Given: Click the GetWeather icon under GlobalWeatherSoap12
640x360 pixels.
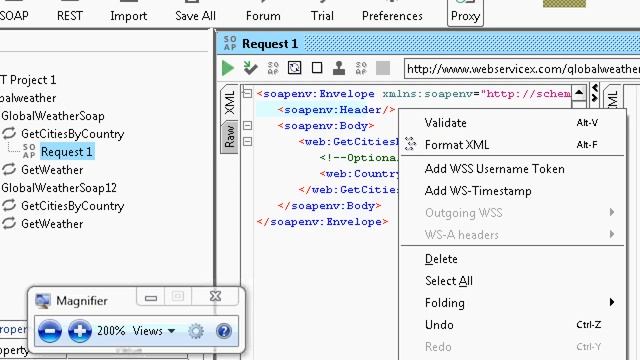Looking at the screenshot, I should [x=9, y=223].
